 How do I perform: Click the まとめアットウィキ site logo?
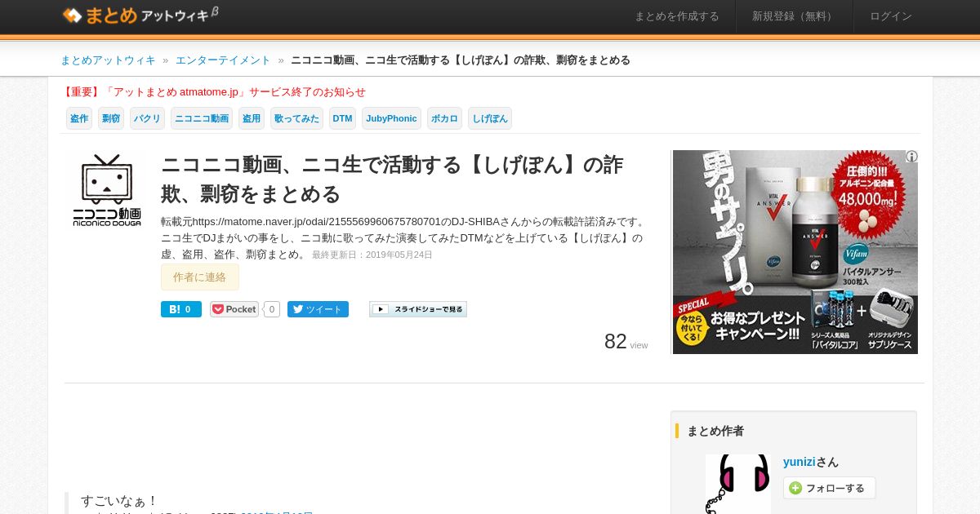pos(140,15)
